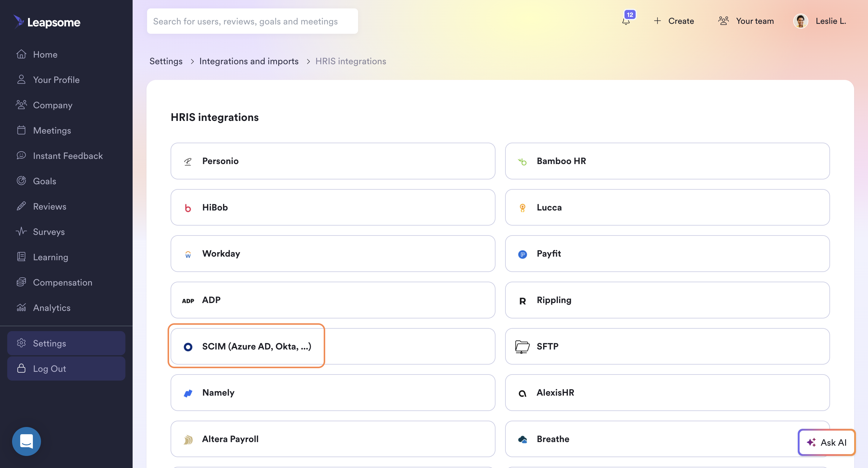Open the Lucca integration
Viewport: 868px width, 468px height.
[667, 207]
